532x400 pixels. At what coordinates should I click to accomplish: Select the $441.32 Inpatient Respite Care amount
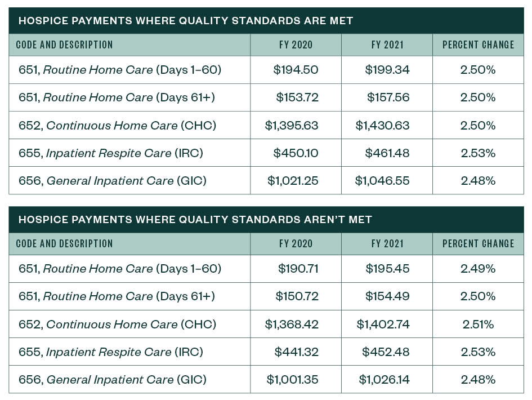tap(296, 352)
